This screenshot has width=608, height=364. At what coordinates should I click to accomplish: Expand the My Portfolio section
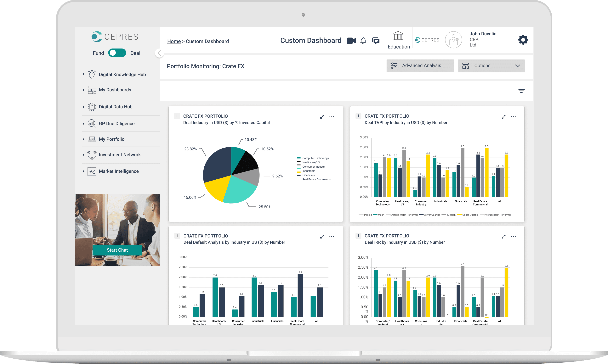click(x=112, y=139)
